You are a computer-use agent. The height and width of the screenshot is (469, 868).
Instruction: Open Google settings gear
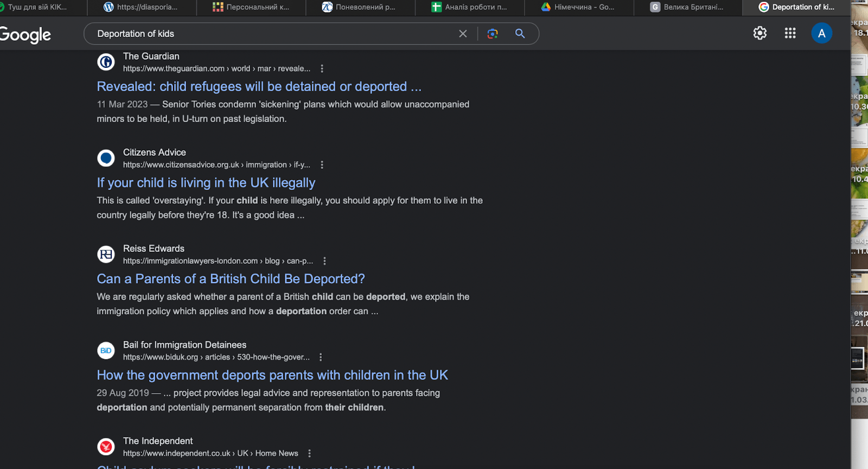click(x=760, y=33)
